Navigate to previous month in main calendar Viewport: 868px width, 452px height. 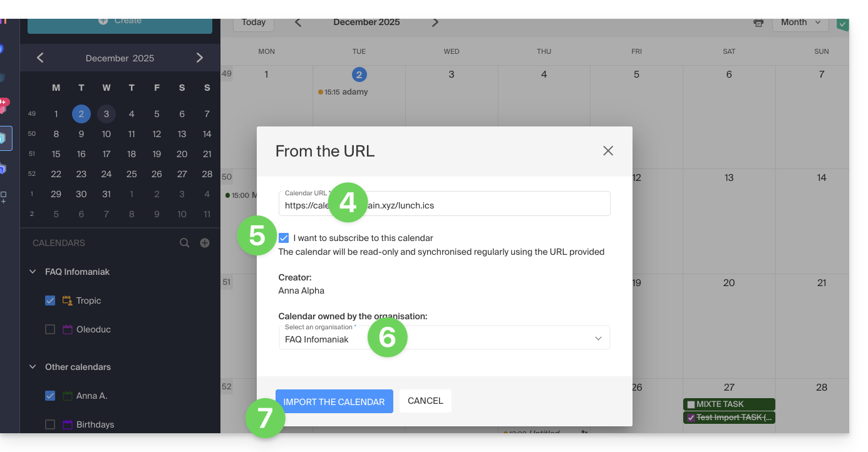(x=298, y=23)
